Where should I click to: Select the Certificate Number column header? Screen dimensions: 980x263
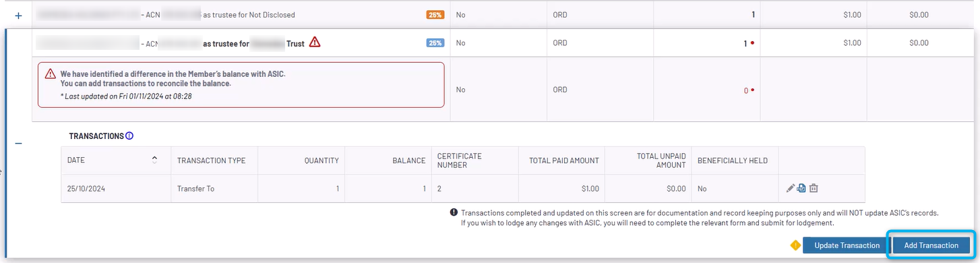(x=460, y=160)
